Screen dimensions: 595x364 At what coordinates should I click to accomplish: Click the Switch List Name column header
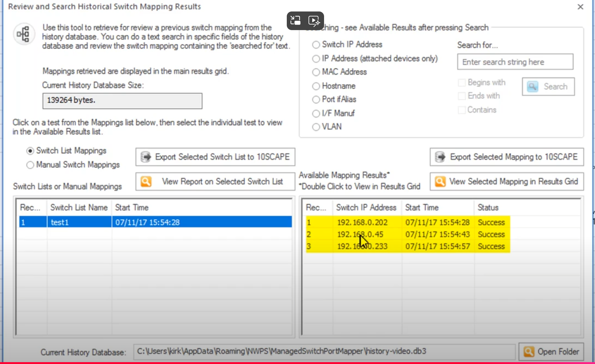click(79, 208)
